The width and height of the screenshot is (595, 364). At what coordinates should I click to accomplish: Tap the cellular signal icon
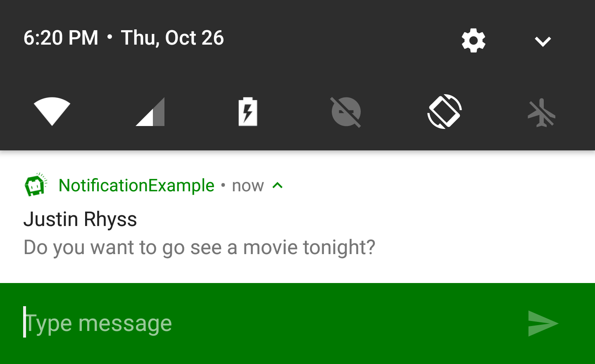(150, 112)
